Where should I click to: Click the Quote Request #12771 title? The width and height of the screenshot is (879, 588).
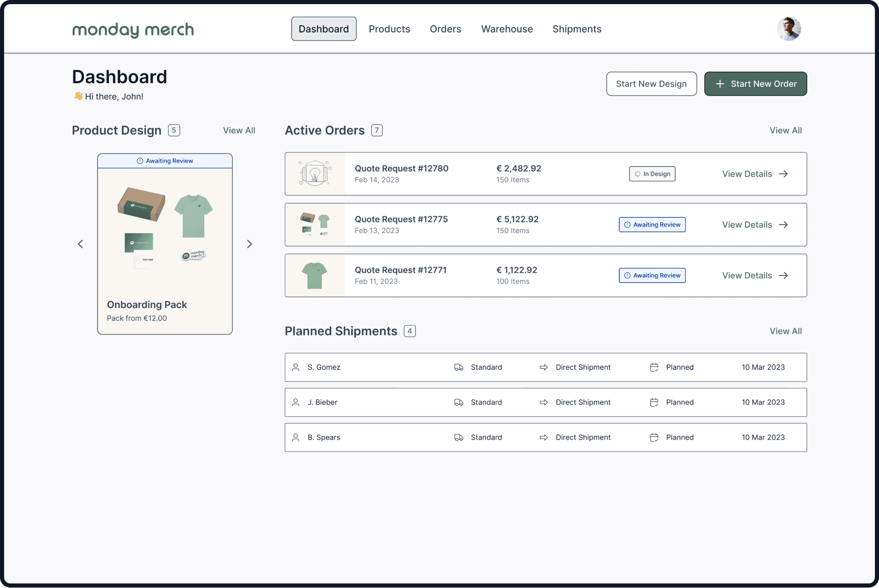pyautogui.click(x=400, y=270)
